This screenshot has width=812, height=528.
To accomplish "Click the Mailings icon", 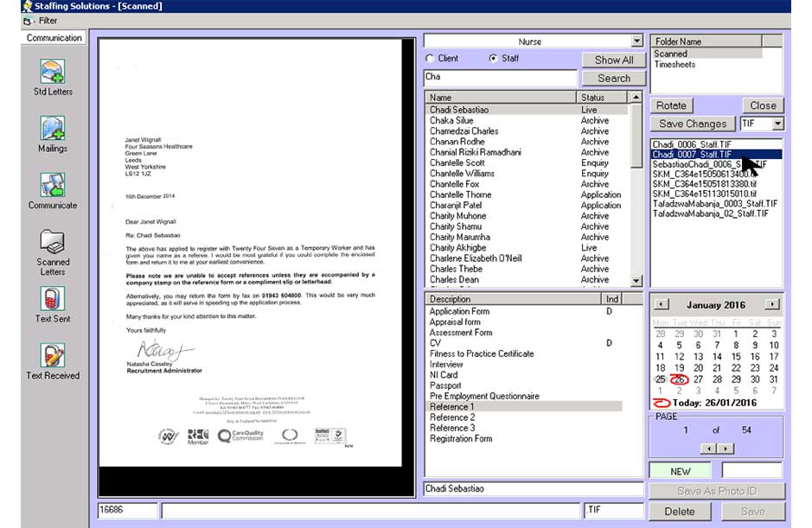I will pos(53,129).
